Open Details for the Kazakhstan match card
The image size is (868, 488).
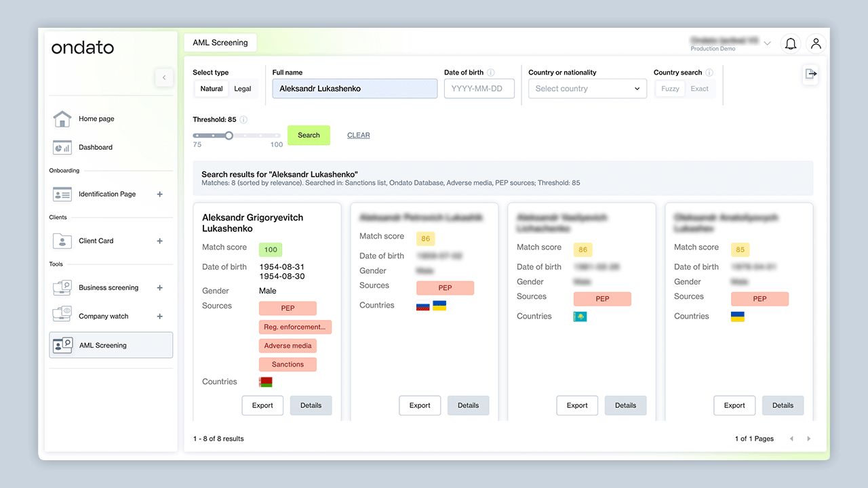click(x=626, y=405)
